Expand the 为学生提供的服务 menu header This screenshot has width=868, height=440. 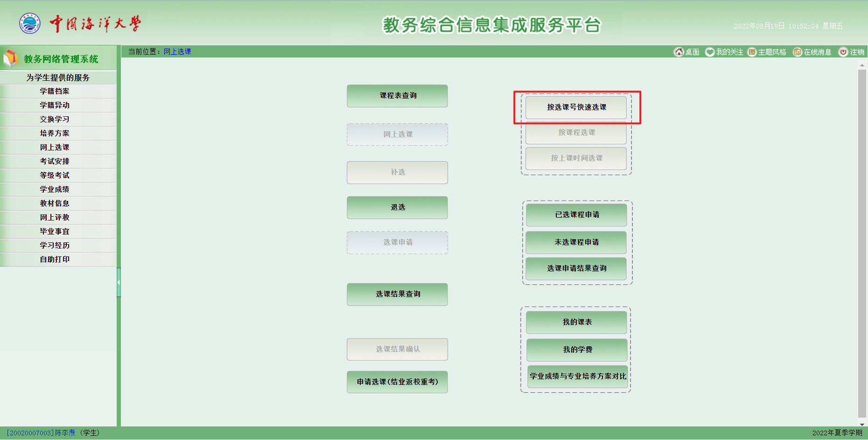pyautogui.click(x=58, y=78)
